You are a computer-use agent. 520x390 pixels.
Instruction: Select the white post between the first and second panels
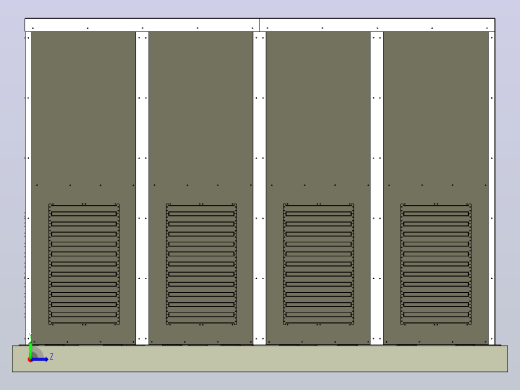(142, 188)
